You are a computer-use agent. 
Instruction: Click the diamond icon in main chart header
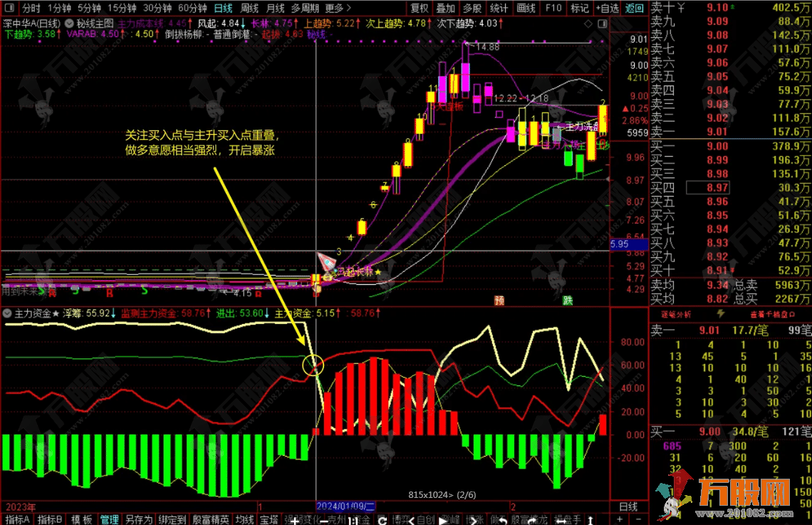pyautogui.click(x=588, y=24)
